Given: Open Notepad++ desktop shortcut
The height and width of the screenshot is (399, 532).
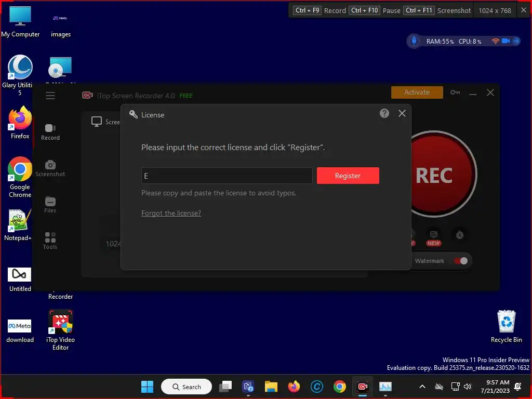Looking at the screenshot, I should click(18, 225).
